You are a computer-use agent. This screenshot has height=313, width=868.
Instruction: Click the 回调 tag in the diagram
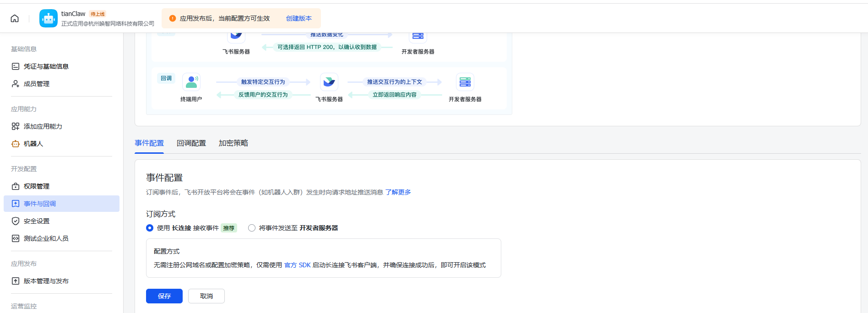click(x=166, y=78)
